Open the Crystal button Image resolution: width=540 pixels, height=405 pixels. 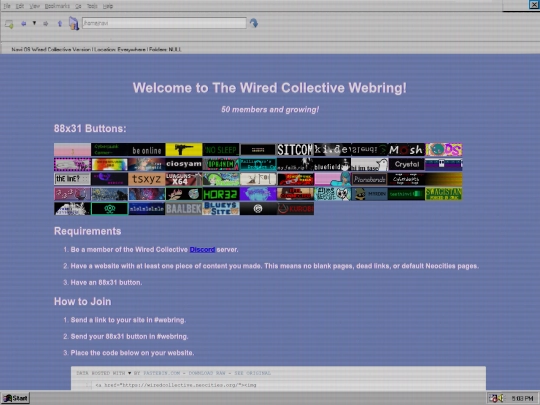coord(407,165)
